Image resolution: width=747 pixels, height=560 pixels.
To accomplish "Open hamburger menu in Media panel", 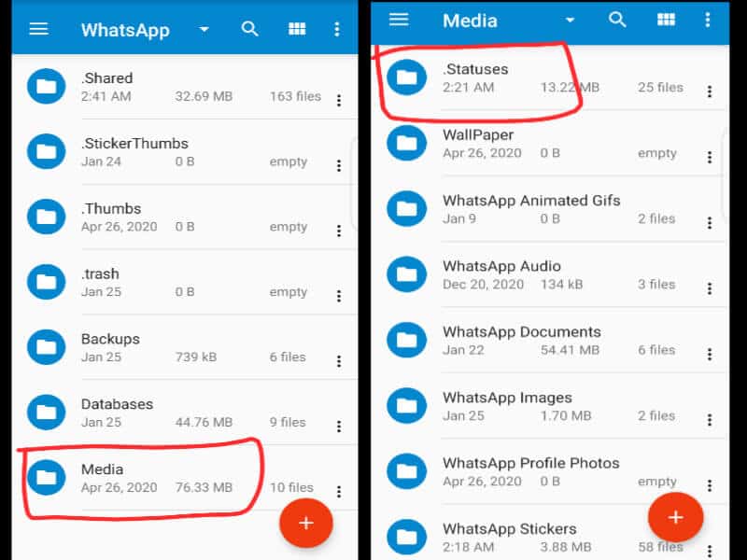I will (399, 20).
